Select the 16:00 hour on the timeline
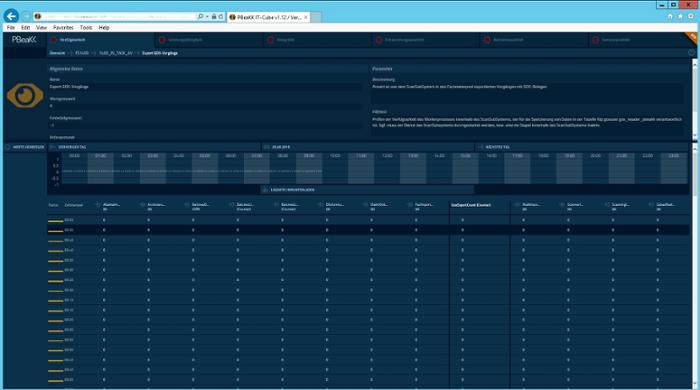Viewport: 700px width, 390px height. click(491, 168)
